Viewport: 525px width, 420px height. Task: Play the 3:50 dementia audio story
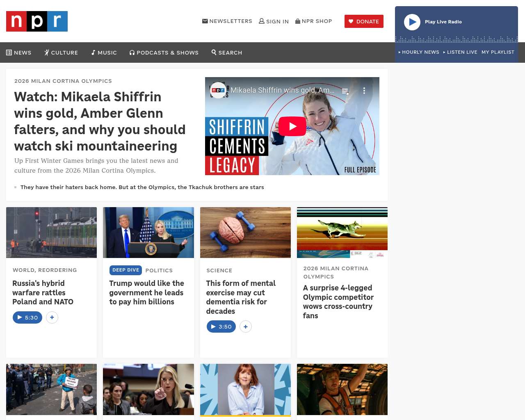[x=221, y=327]
